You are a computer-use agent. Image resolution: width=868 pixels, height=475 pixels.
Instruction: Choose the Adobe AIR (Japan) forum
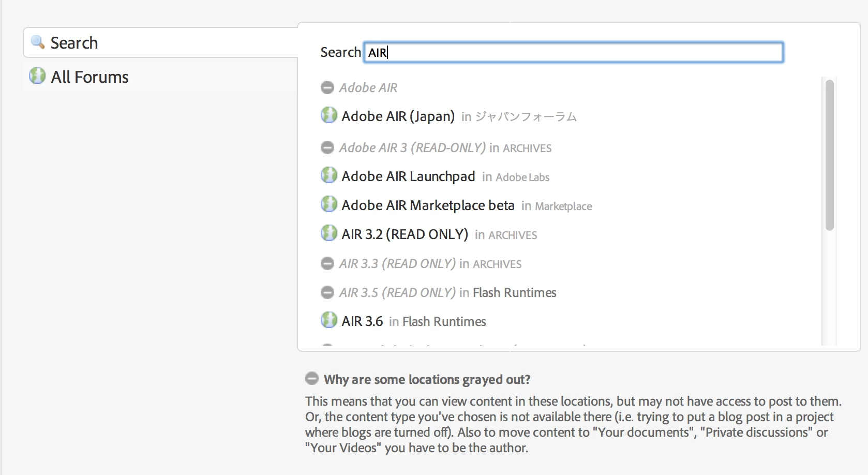click(x=398, y=116)
